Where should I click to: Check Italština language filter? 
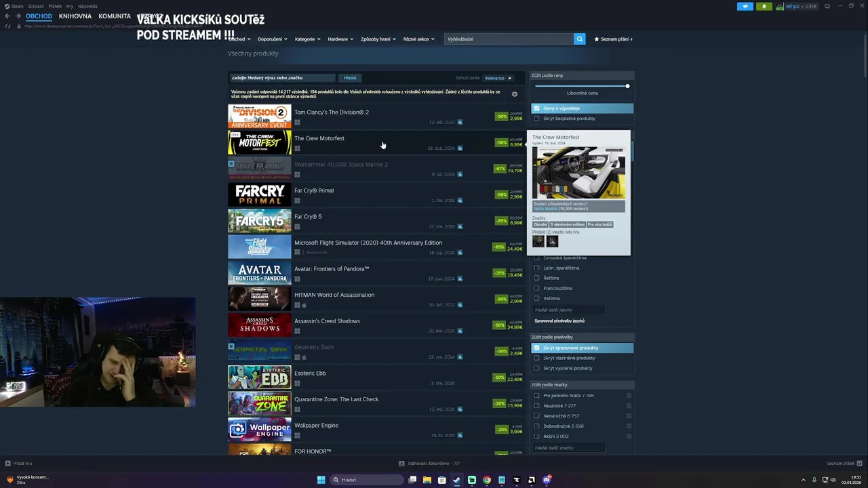click(x=536, y=298)
